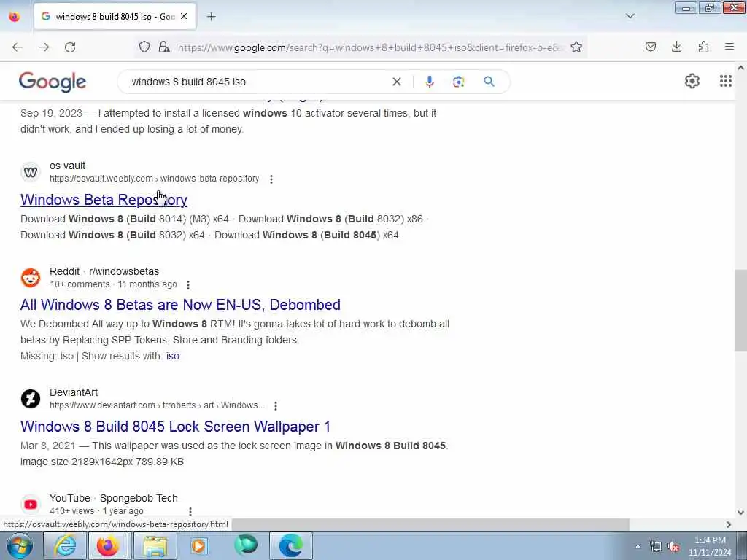
Task: Click the muted volume tray icon
Action: (673, 547)
